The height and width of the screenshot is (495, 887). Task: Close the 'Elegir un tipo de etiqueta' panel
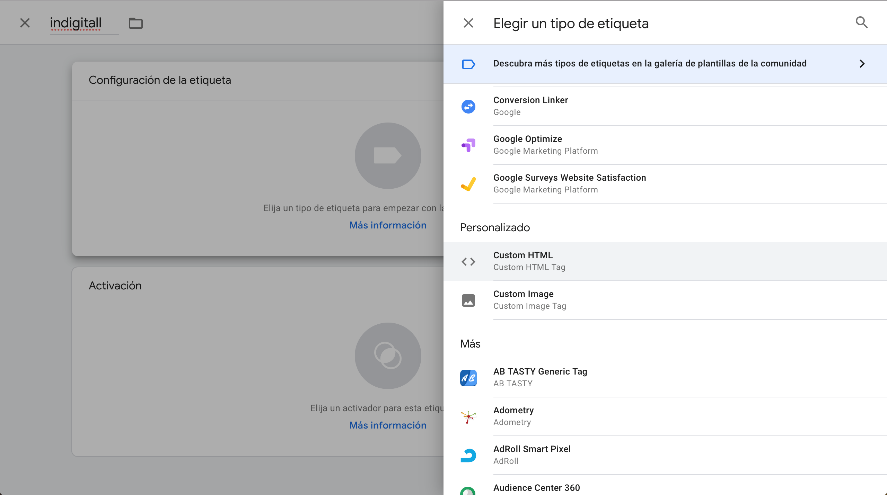pyautogui.click(x=468, y=23)
